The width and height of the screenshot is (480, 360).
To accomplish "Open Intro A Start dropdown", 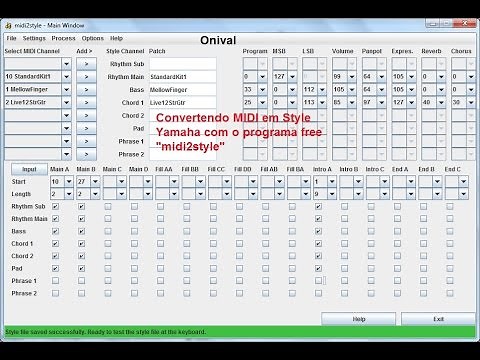I will click(x=332, y=182).
